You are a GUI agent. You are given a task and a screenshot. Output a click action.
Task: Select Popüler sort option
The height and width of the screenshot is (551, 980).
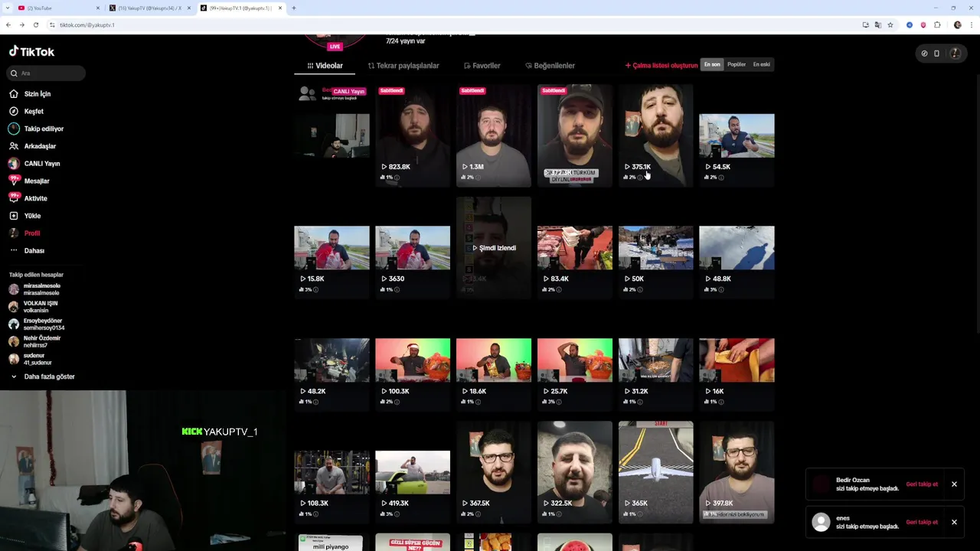click(x=737, y=65)
